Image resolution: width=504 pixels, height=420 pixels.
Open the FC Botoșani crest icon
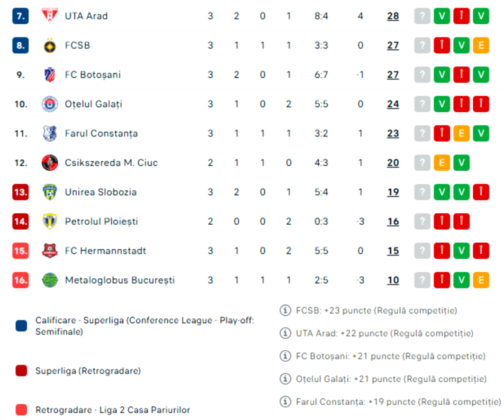click(48, 75)
